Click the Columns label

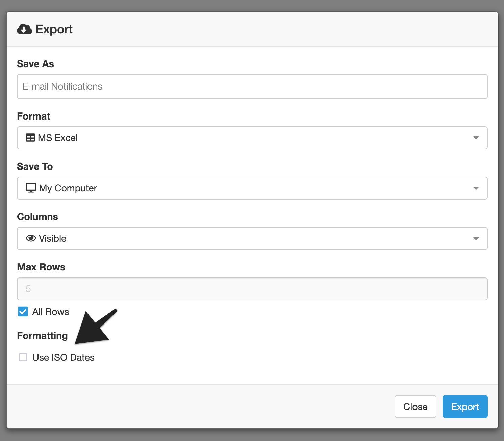pos(37,217)
